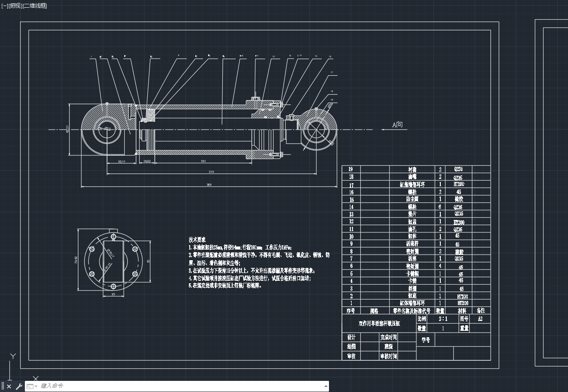Select part name 缸盖端部耳环 in row 17
Screen dimensions: 568x392
click(x=412, y=184)
